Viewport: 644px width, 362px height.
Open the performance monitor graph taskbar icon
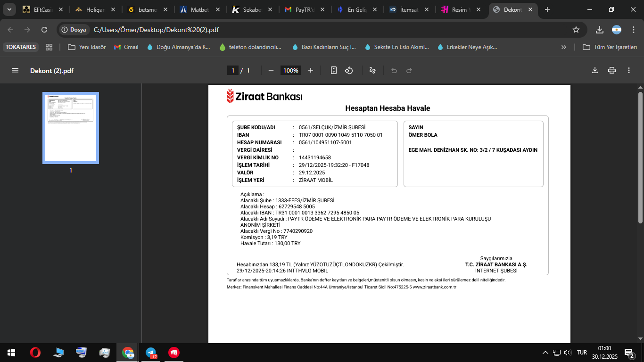coord(105,353)
